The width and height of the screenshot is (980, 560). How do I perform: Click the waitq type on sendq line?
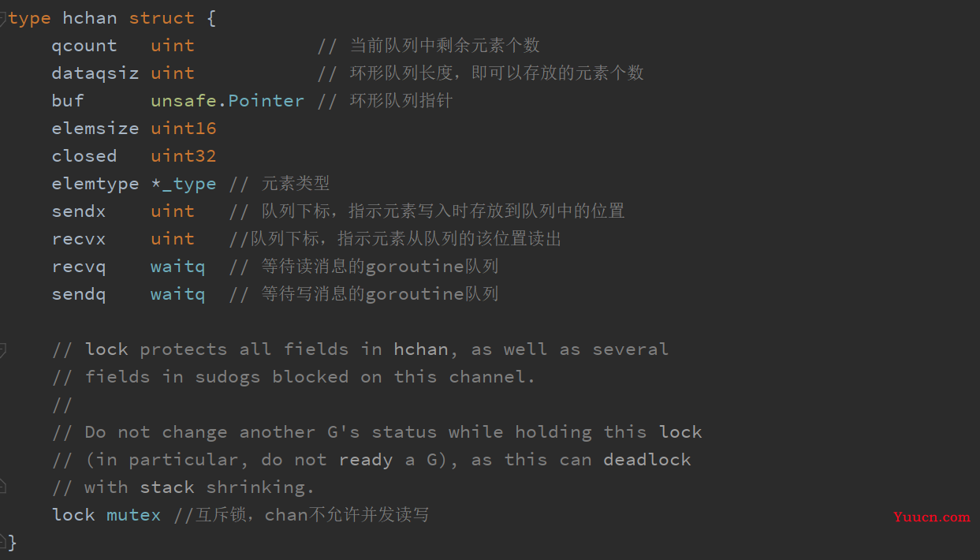tap(177, 294)
